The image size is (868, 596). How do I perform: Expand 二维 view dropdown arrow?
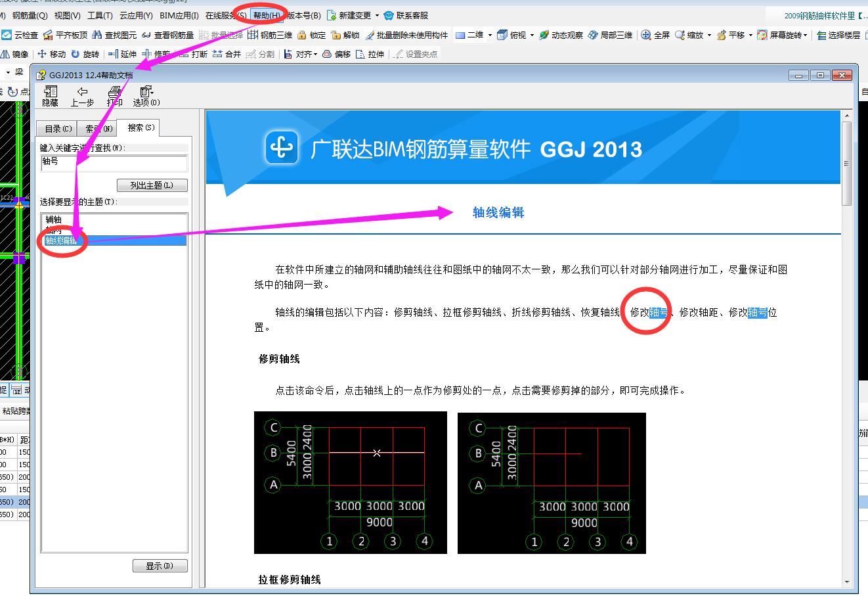pyautogui.click(x=490, y=35)
